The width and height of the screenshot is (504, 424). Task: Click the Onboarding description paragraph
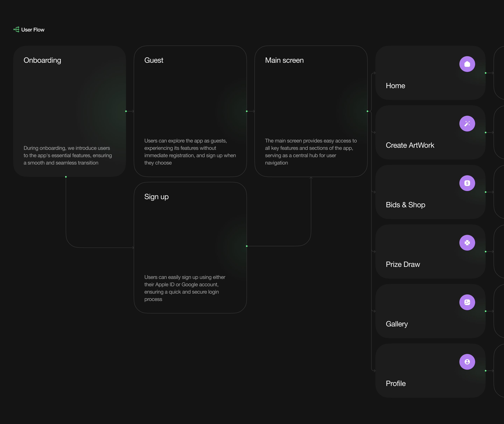pos(68,156)
